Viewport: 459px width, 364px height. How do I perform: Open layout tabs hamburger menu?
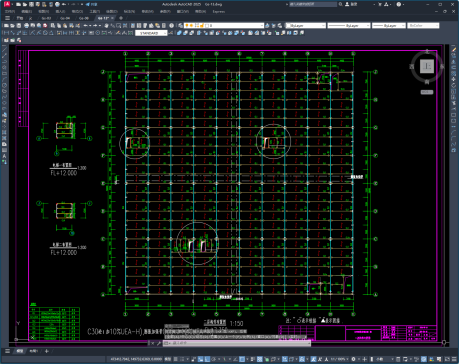pyautogui.click(x=7, y=351)
